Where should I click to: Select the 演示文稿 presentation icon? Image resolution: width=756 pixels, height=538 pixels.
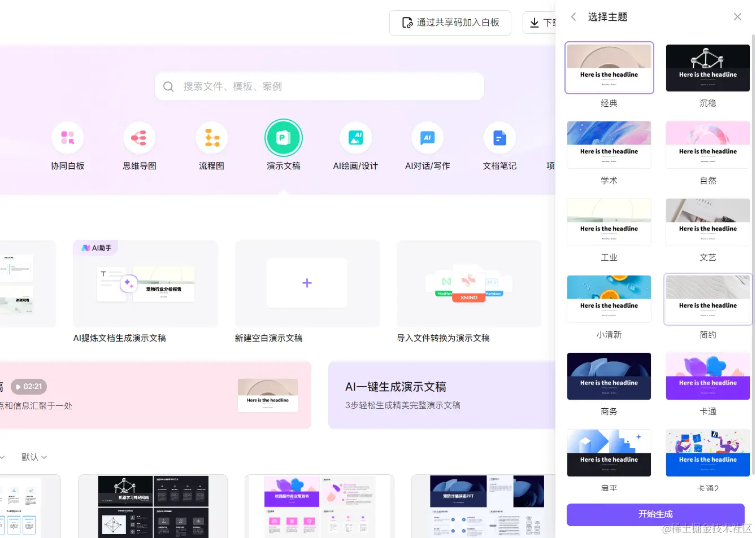284,138
